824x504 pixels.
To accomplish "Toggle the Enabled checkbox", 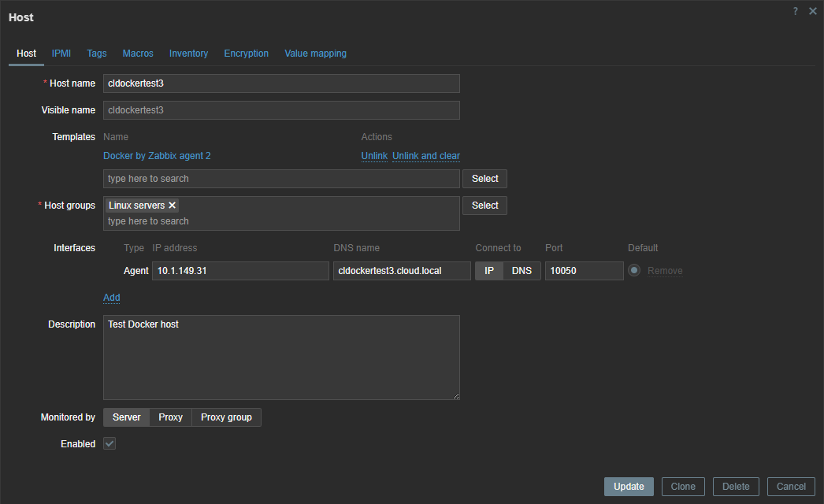I will point(109,443).
